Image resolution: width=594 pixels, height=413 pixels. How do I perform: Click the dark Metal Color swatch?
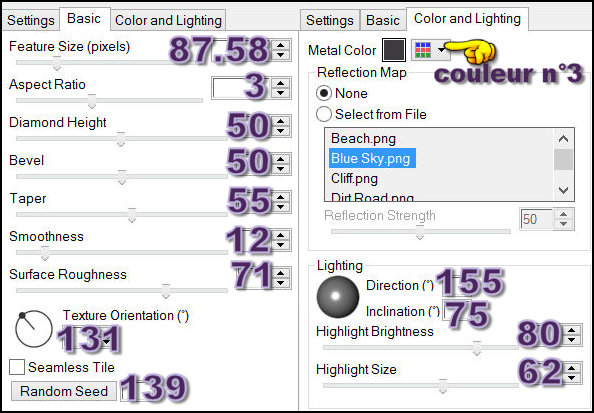click(394, 50)
